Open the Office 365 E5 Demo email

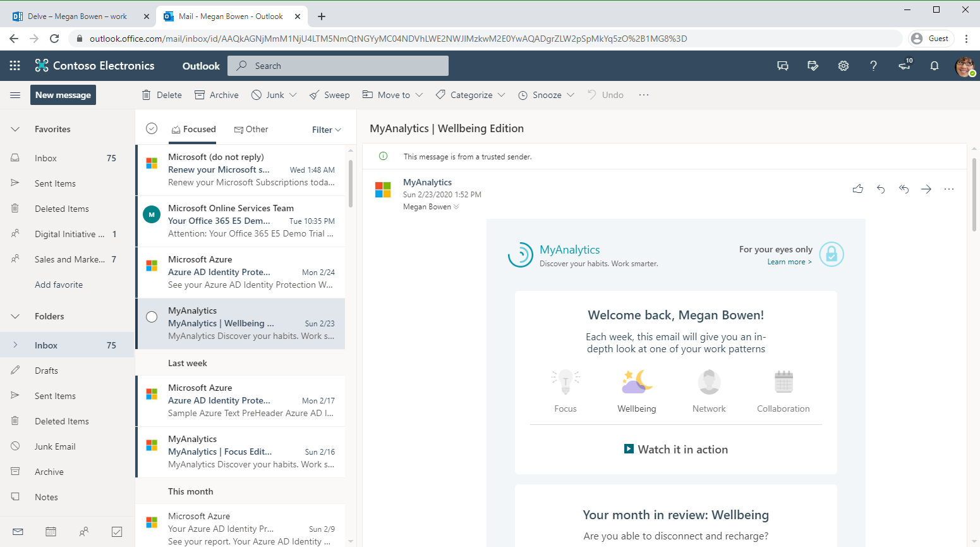pos(241,221)
